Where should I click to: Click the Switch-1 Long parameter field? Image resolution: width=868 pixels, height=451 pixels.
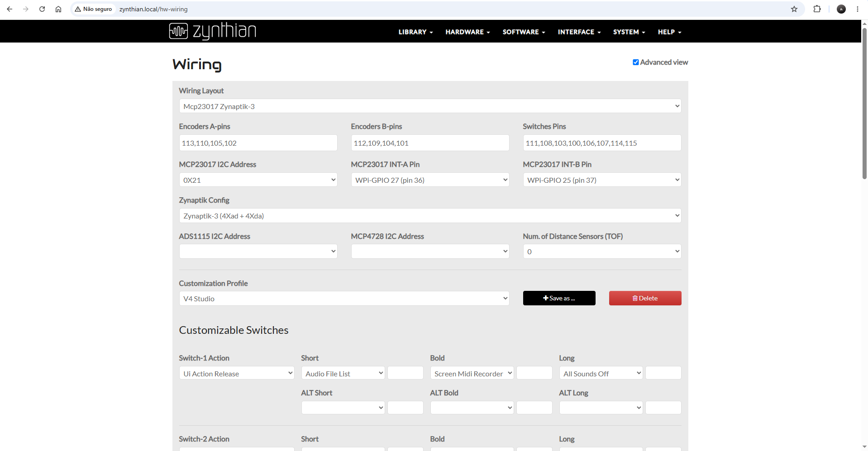(x=663, y=373)
